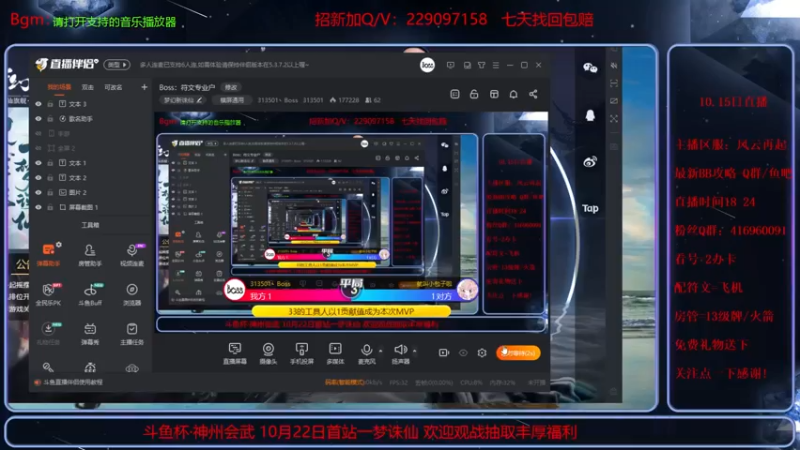Toggle visibility of 图片 2 layer

point(38,192)
